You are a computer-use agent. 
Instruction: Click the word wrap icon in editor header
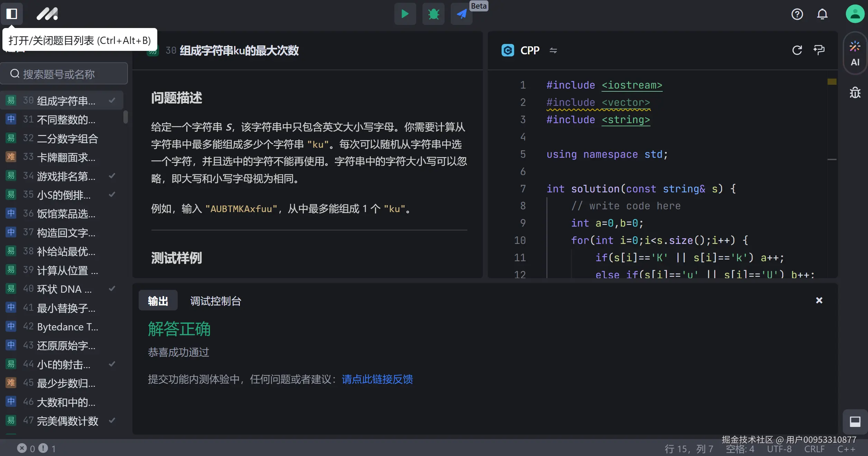pyautogui.click(x=819, y=50)
